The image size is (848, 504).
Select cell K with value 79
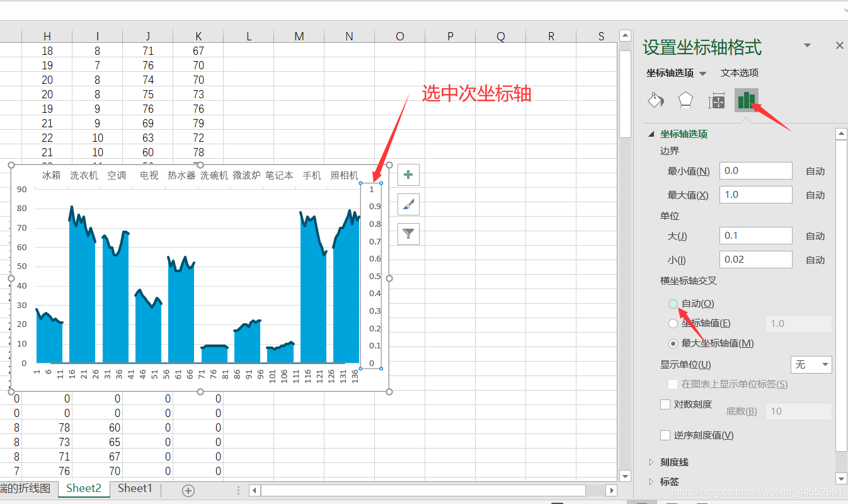(198, 123)
